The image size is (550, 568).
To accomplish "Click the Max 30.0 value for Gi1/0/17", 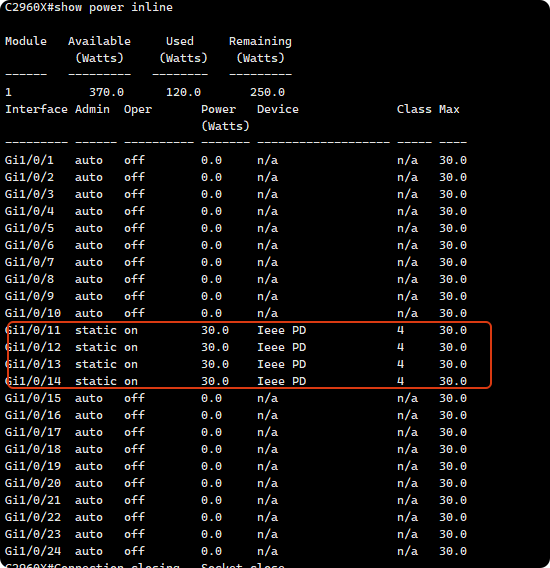I will (453, 432).
